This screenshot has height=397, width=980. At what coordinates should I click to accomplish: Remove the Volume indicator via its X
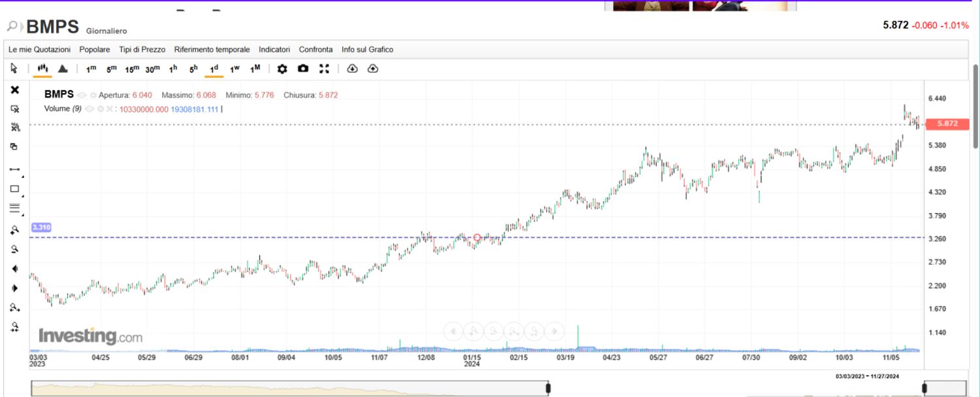point(109,109)
